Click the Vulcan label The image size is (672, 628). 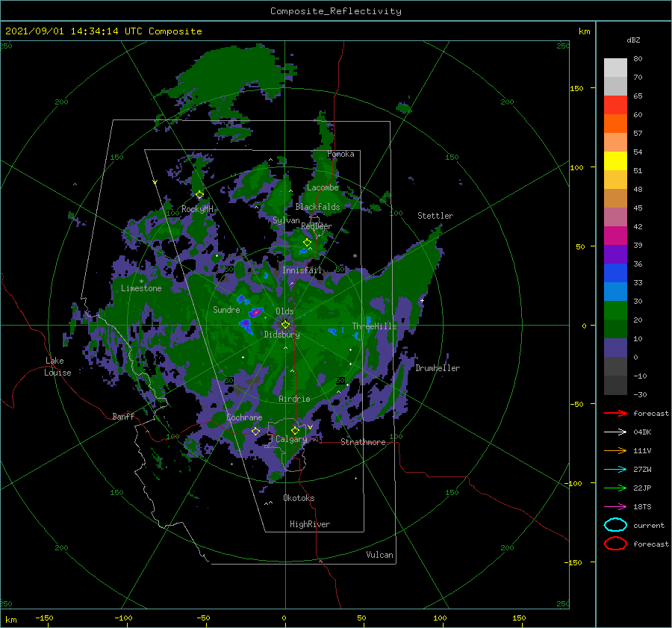click(379, 555)
